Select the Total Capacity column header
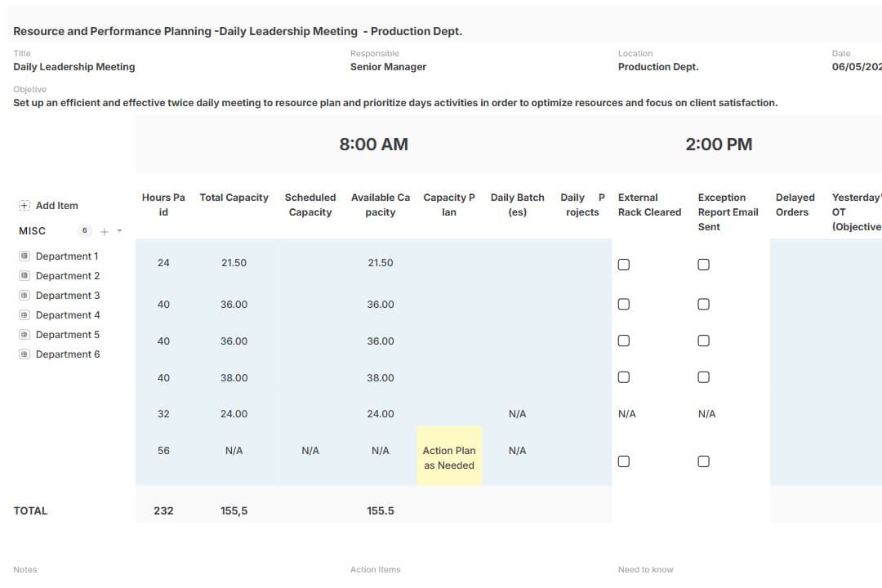The width and height of the screenshot is (882, 588). click(x=234, y=198)
